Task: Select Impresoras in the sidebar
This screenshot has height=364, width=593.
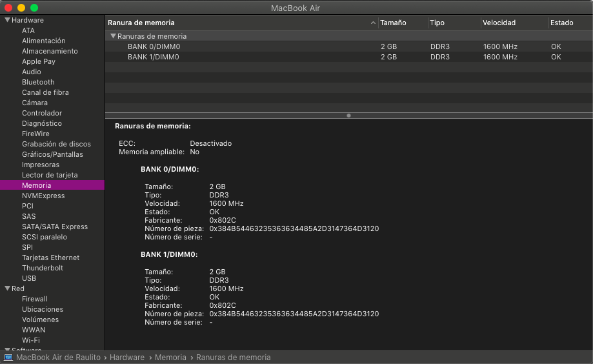Action: click(x=41, y=165)
